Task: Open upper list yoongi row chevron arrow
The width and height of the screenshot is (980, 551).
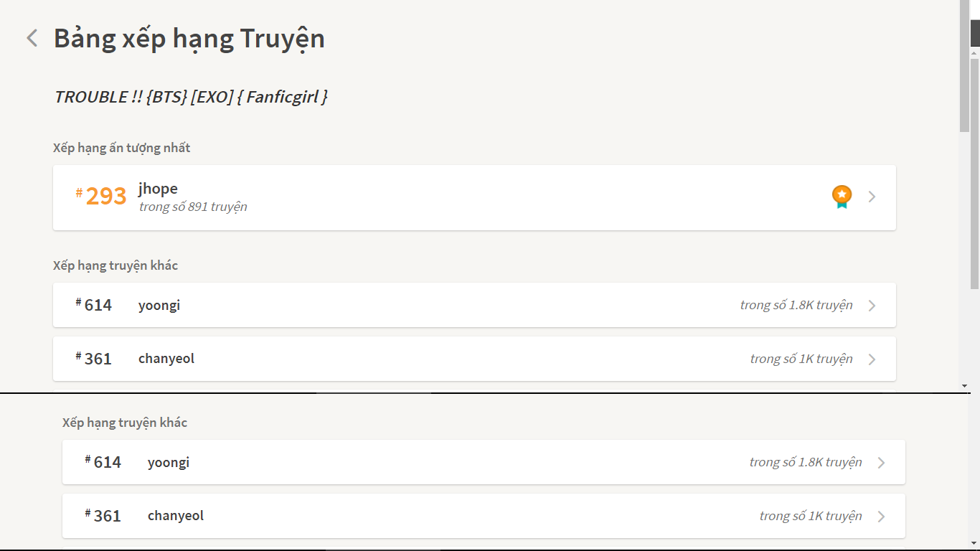Action: (x=872, y=306)
